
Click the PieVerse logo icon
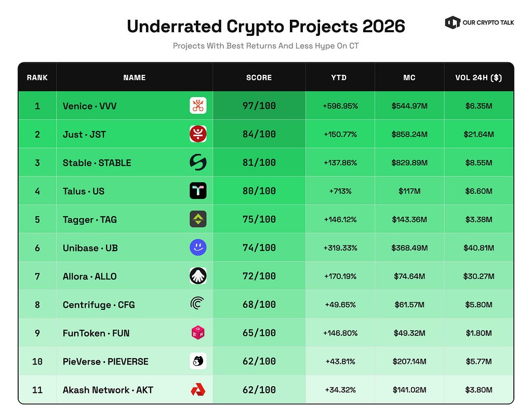coord(198,361)
